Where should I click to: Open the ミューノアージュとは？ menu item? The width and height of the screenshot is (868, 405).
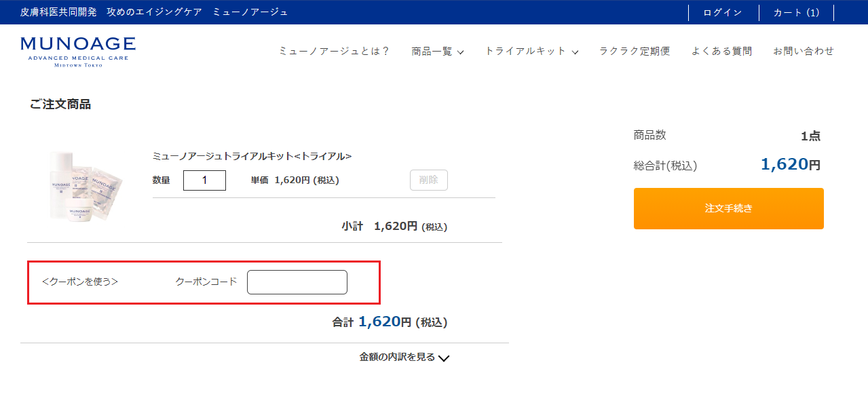(335, 51)
